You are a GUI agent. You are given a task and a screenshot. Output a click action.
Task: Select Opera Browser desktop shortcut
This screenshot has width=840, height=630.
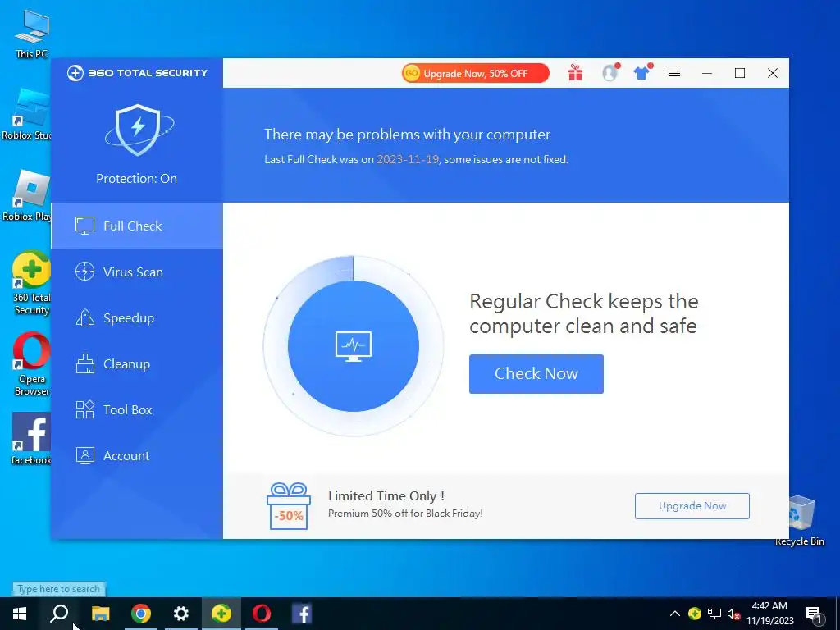32,364
